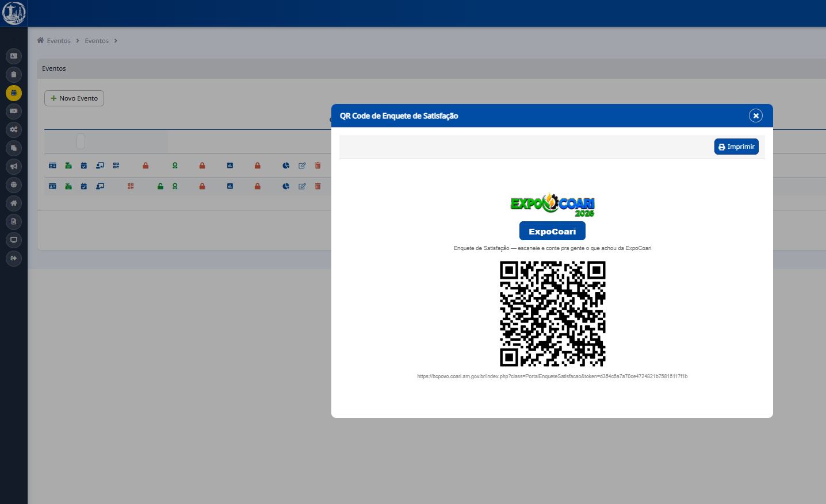Click the ExpoCoari 2026 logo image
Image resolution: width=826 pixels, height=504 pixels.
point(552,205)
